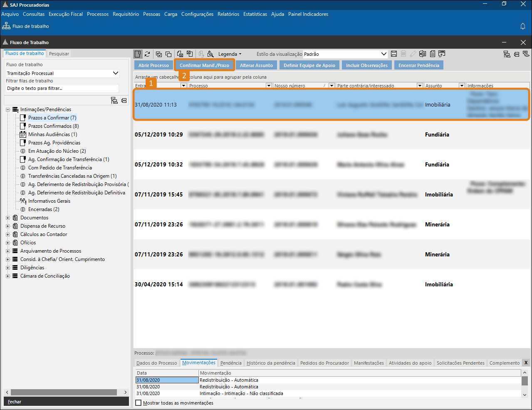Screen dimensions: 532x410
Task: Open the Legenda dropdown
Action: [x=230, y=54]
